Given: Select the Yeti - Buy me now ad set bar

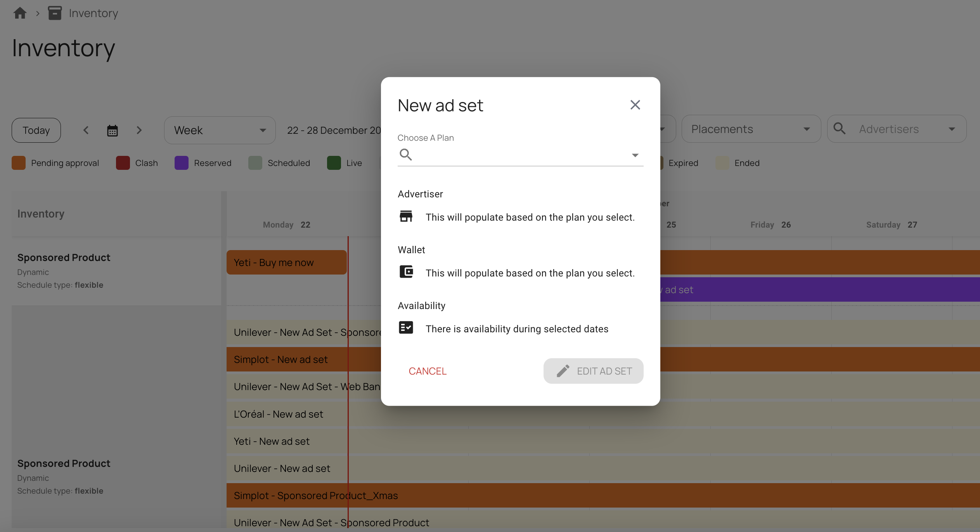Looking at the screenshot, I should pyautogui.click(x=286, y=263).
